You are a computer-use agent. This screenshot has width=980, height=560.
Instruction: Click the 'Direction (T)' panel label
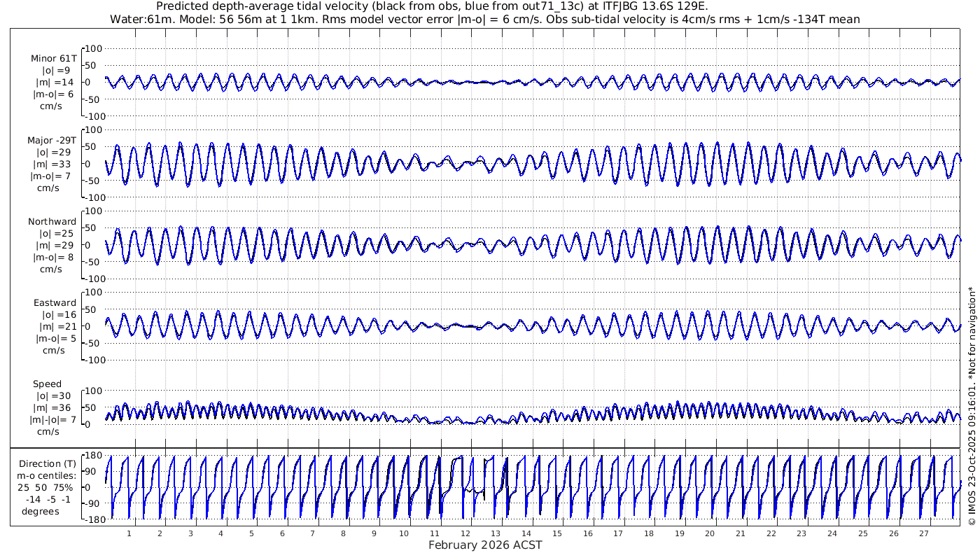[x=46, y=464]
